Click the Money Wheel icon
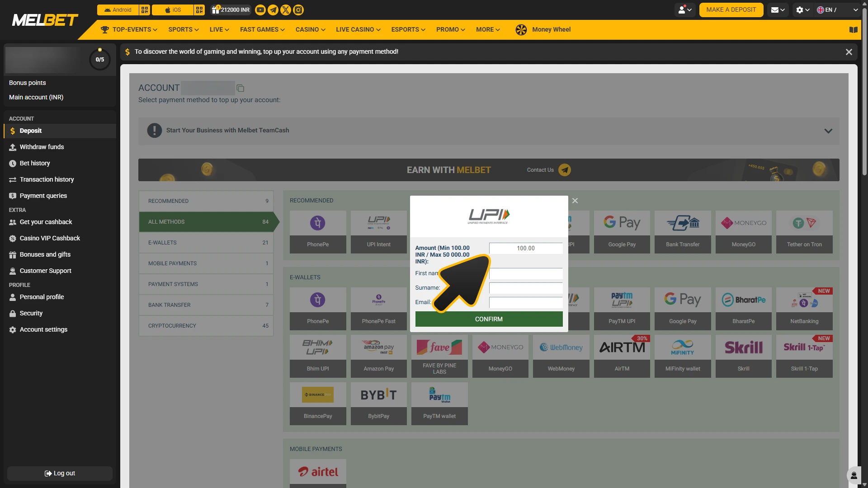This screenshot has width=868, height=488. (x=521, y=30)
